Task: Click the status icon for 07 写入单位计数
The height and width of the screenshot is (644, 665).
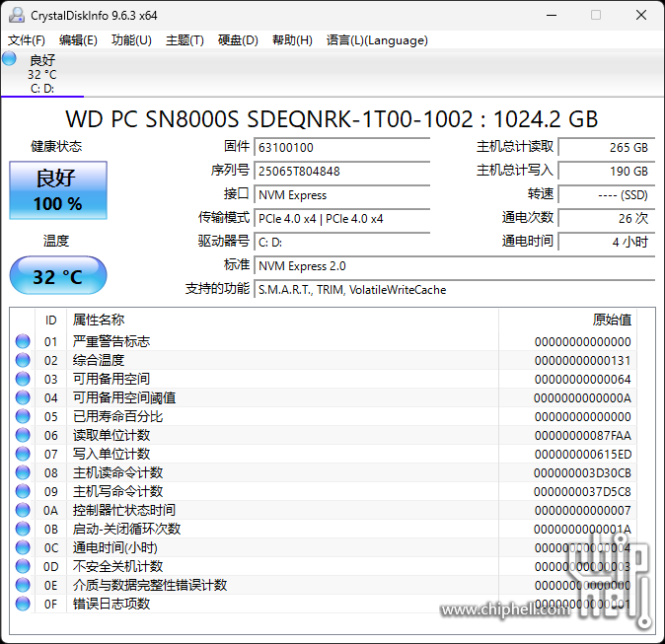Action: pos(23,454)
